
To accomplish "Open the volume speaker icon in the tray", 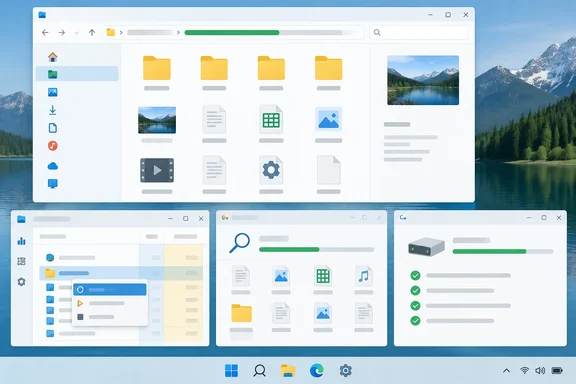I will tap(540, 370).
